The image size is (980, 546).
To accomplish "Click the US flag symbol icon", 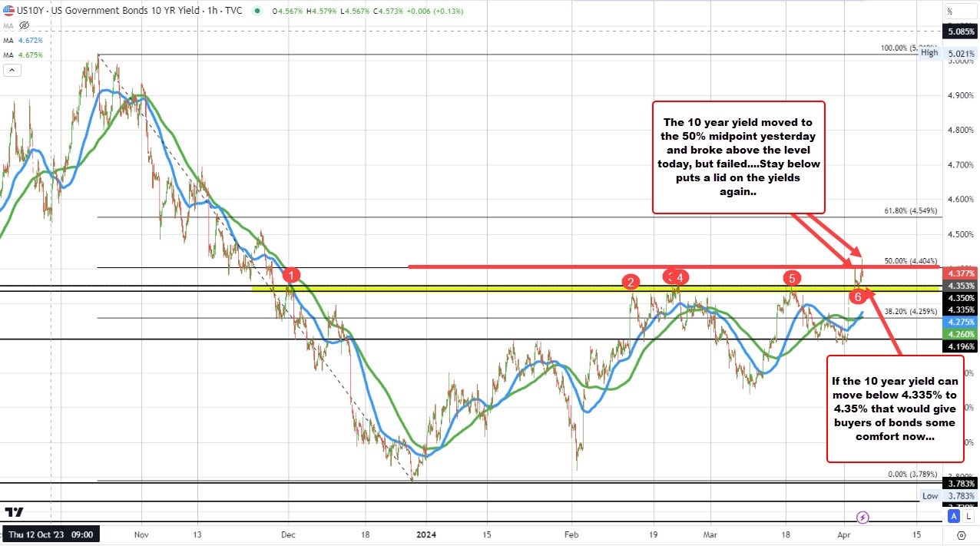I will click(8, 12).
